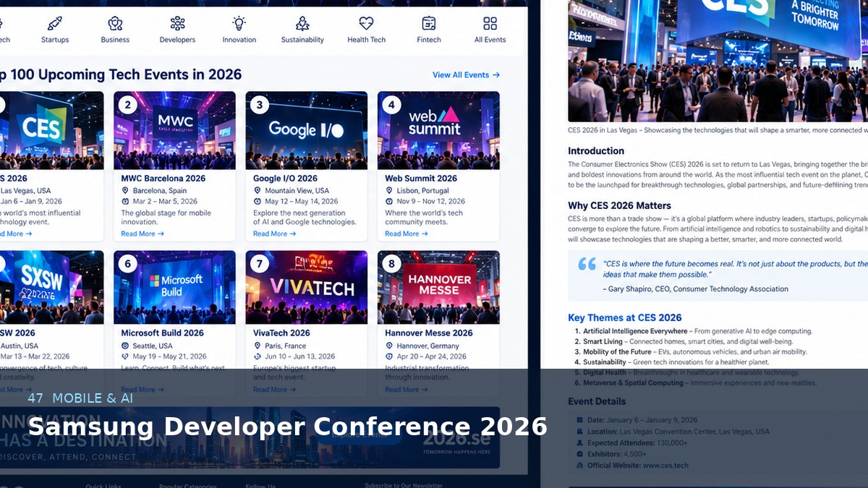
Task: Click the May 12 – May 14 calendar icon
Action: (258, 202)
